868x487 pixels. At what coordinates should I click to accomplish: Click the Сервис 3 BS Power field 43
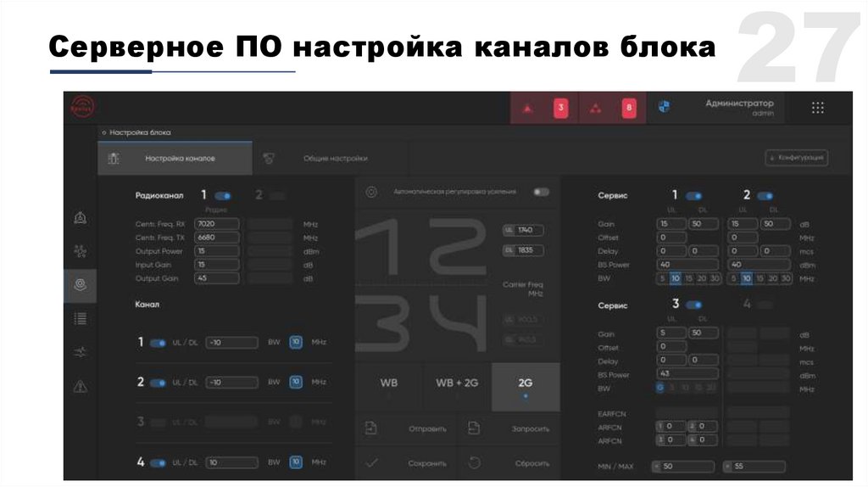(x=687, y=374)
